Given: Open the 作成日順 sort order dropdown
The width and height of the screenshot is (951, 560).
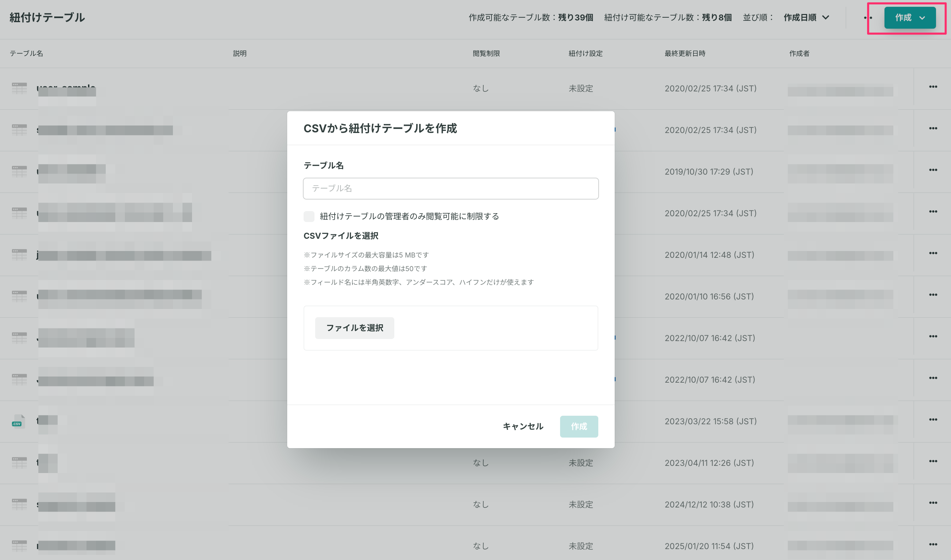Looking at the screenshot, I should pyautogui.click(x=806, y=17).
